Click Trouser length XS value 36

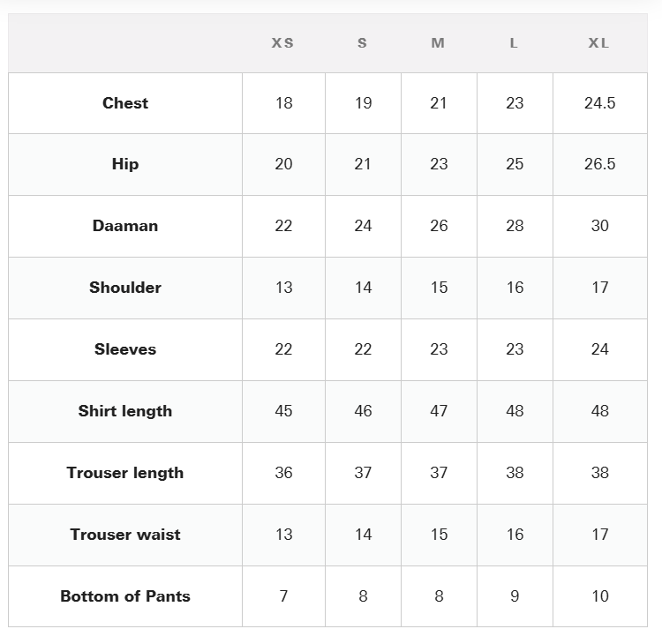[x=283, y=473]
